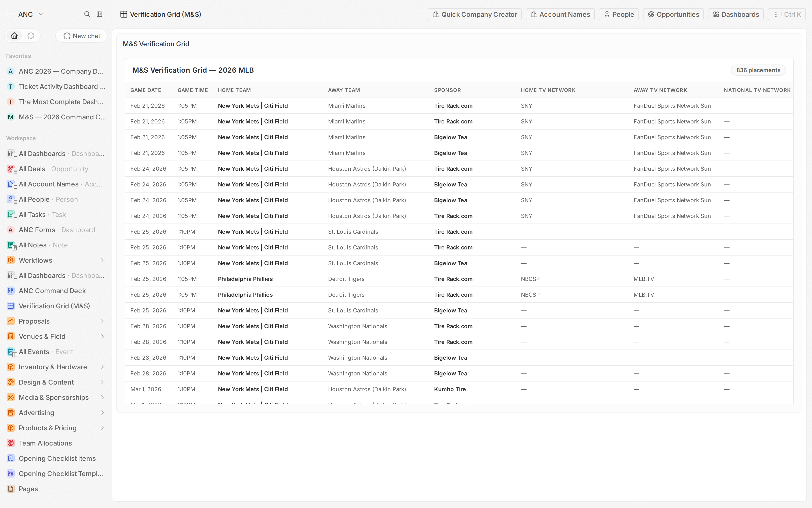This screenshot has height=508, width=812.
Task: Click the first Detroit Tigers away team cell
Action: click(346, 279)
